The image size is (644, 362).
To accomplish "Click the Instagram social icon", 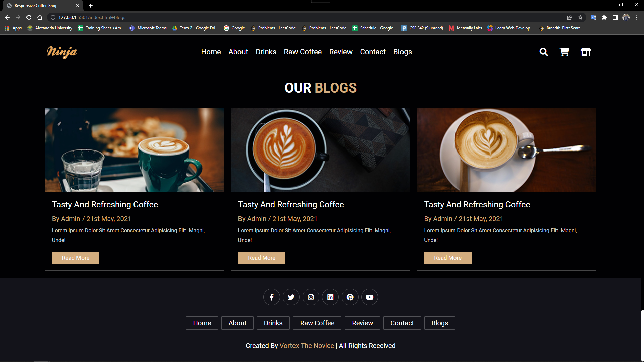I will [x=311, y=297].
